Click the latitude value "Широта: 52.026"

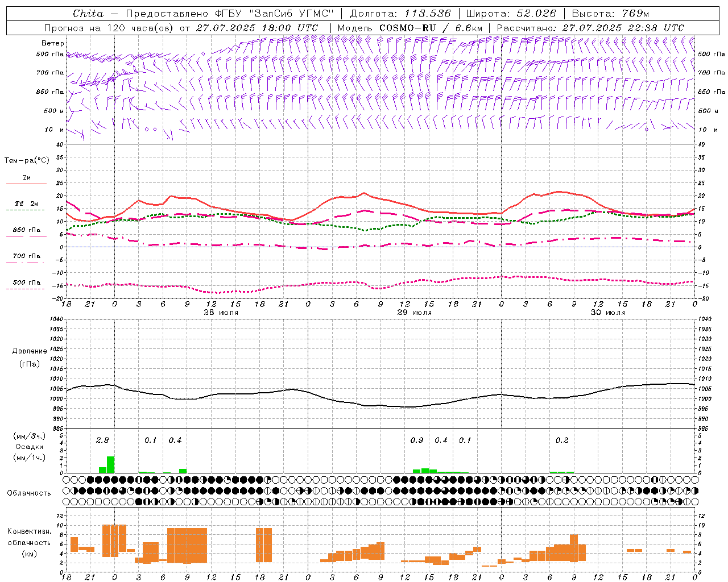[511, 13]
